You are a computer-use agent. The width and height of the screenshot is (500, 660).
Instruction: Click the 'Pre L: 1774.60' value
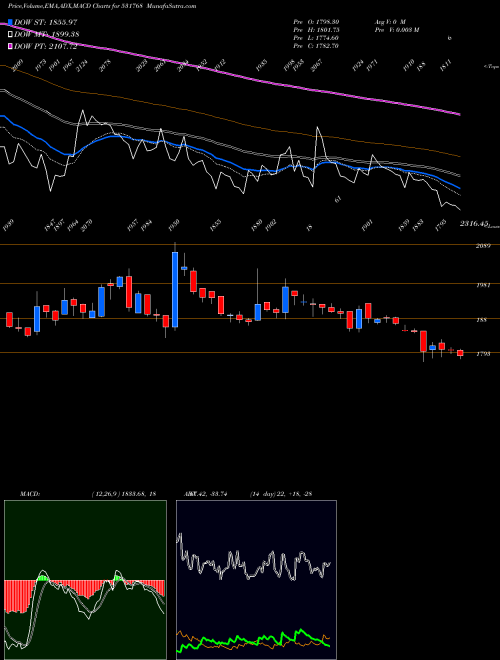point(316,38)
